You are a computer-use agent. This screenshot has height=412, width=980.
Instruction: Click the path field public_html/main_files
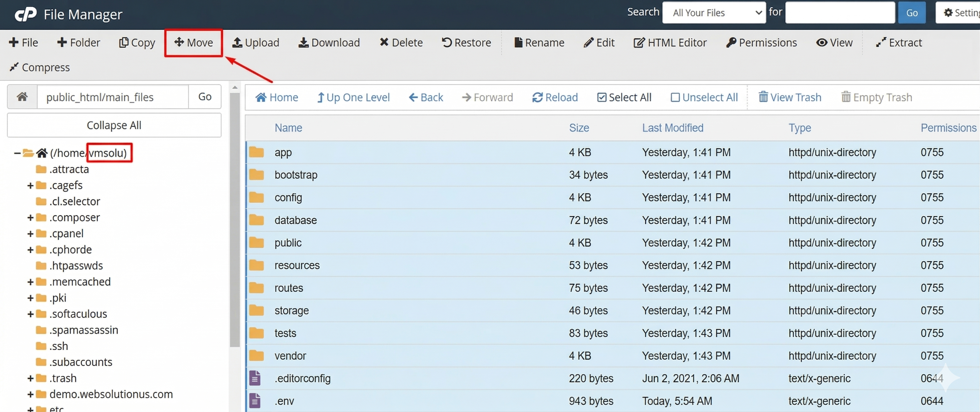(x=113, y=97)
